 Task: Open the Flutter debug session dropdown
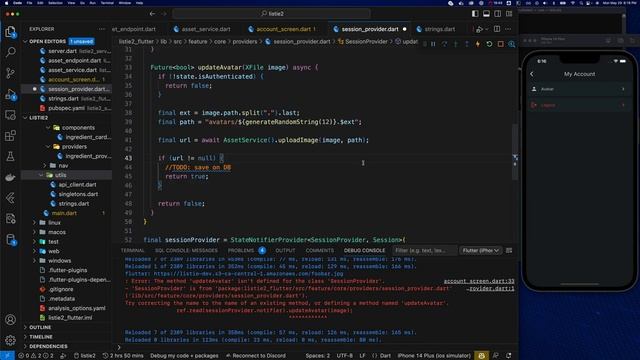tap(480, 250)
